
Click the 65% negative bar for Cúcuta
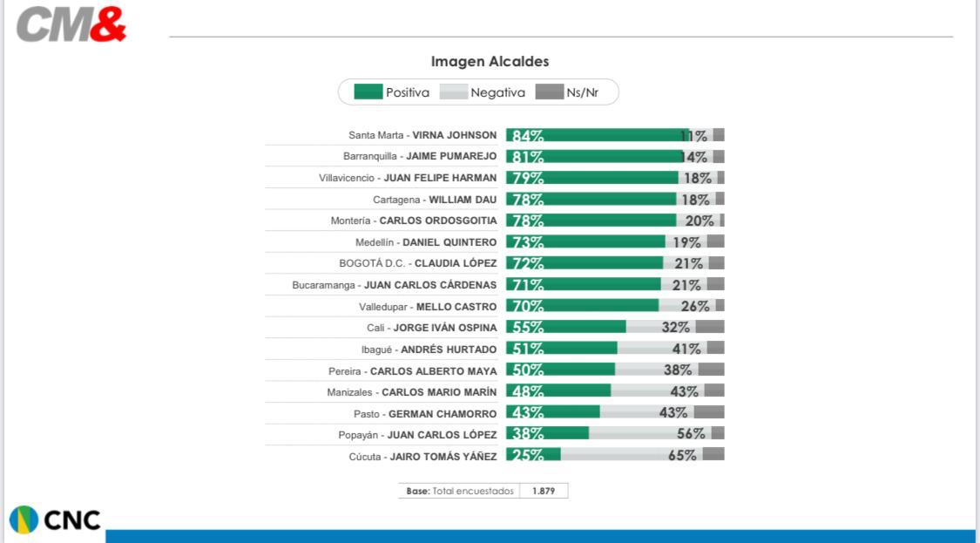(x=632, y=454)
